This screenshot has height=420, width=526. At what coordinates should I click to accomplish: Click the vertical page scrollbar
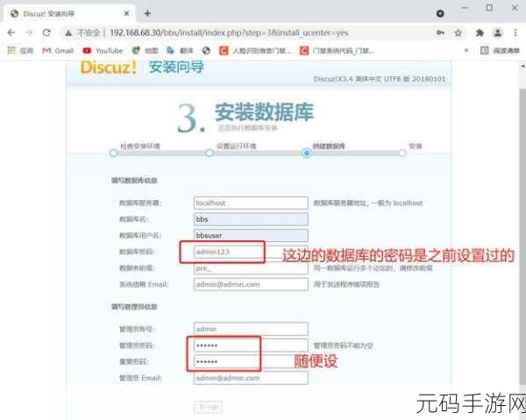click(x=522, y=235)
